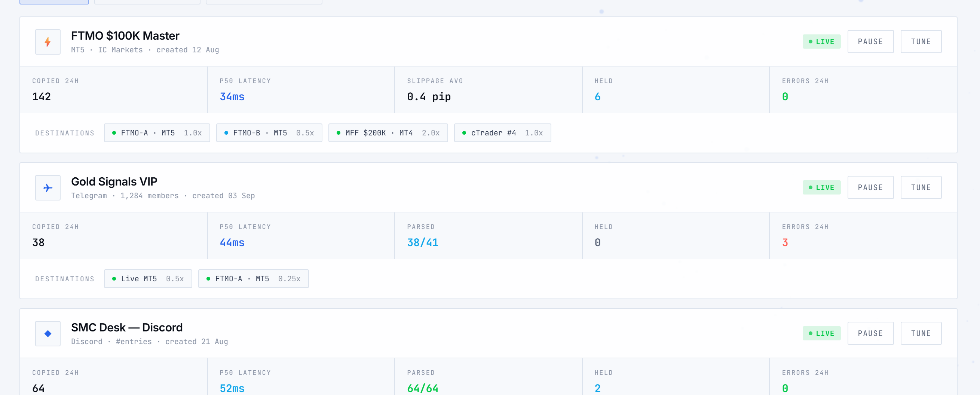
Task: Open Tune settings for FTMO $100K Master
Action: 921,42
